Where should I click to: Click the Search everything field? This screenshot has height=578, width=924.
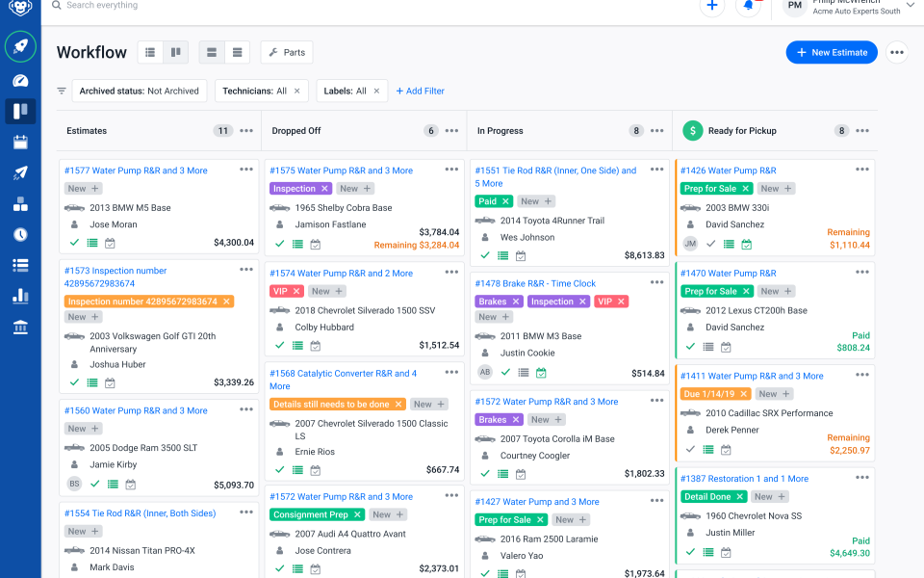pos(102,6)
